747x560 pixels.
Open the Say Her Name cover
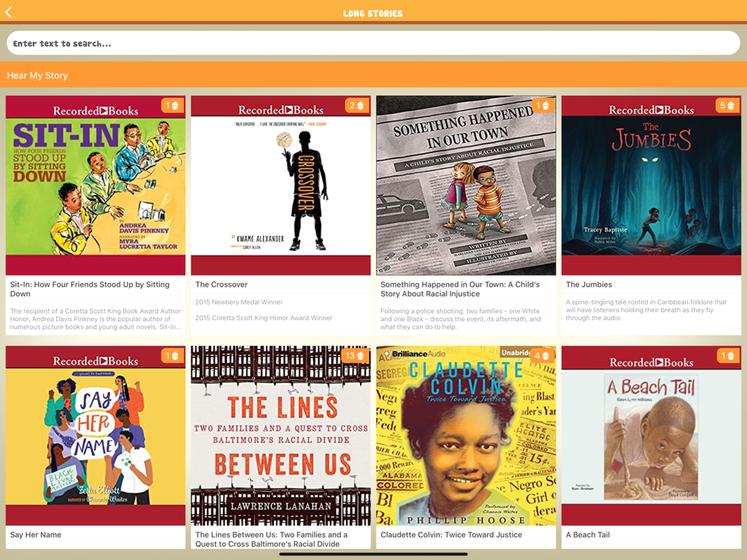96,436
